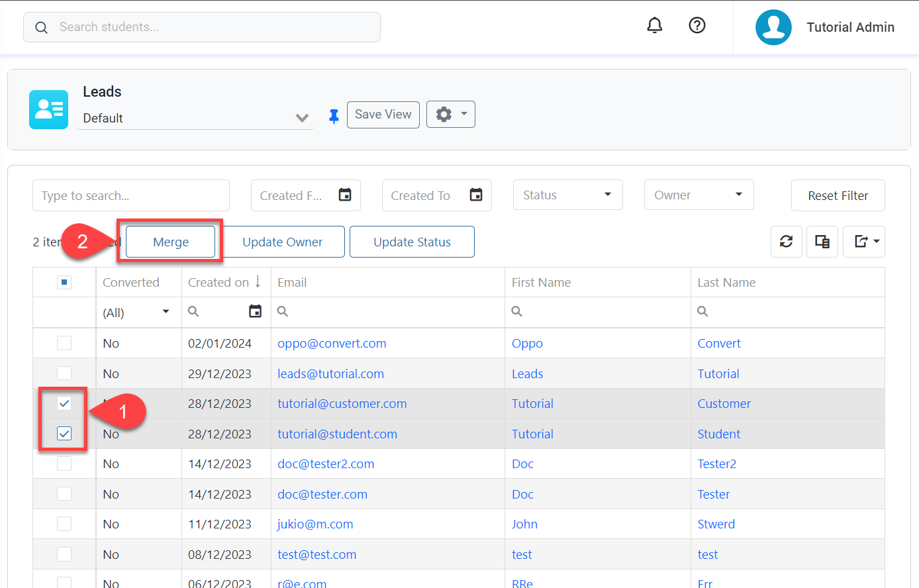This screenshot has width=919, height=588.
Task: Open the column chooser
Action: point(822,242)
